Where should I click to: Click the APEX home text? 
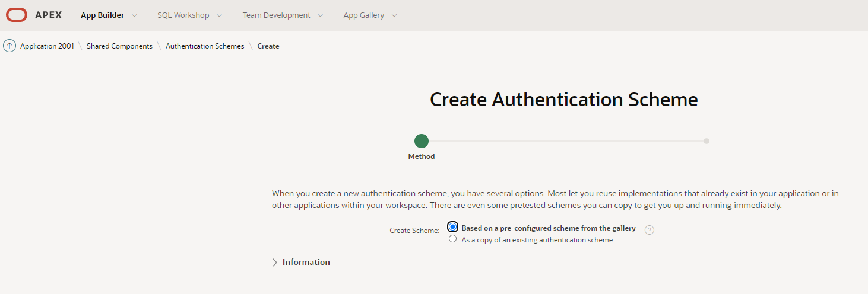click(x=48, y=15)
